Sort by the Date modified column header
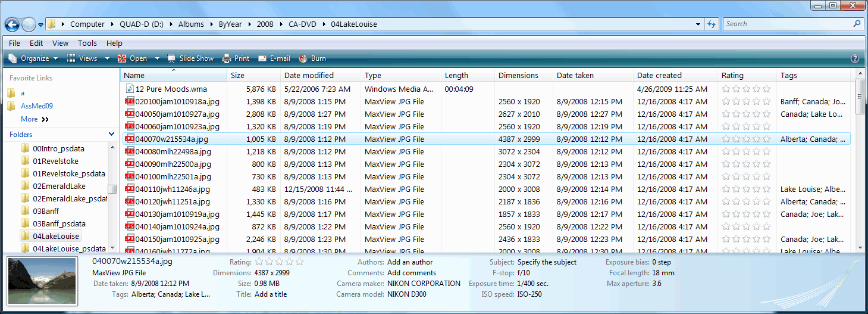 321,75
